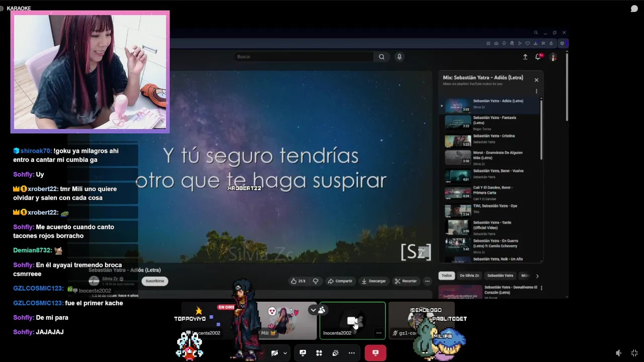
Task: Click the Descargar download button
Action: pyautogui.click(x=374, y=281)
